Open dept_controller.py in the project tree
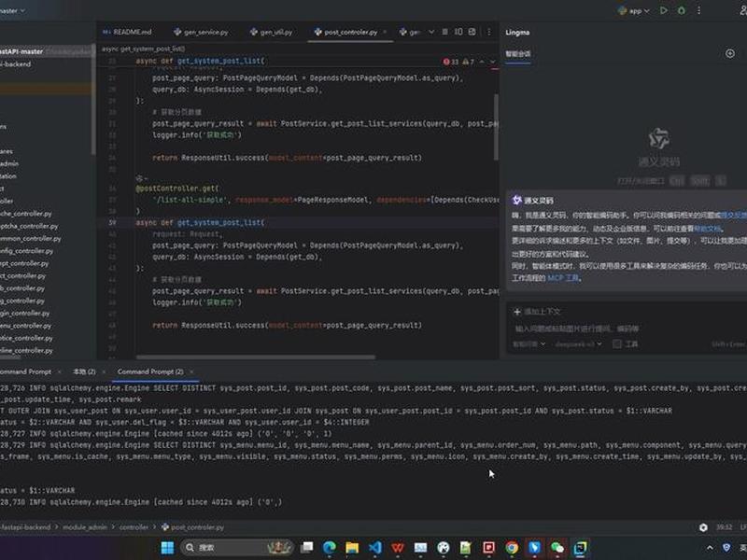Viewport: 747px width, 560px height. (24, 263)
